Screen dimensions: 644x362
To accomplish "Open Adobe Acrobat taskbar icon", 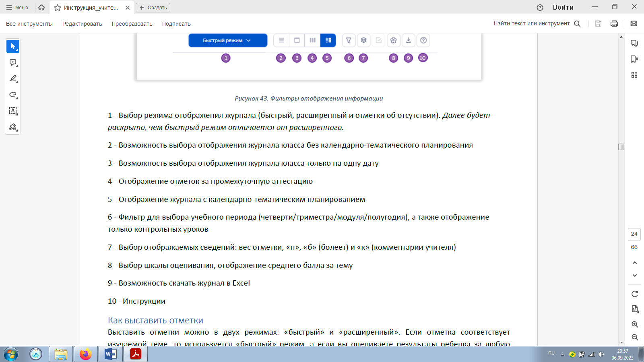I will point(136,354).
